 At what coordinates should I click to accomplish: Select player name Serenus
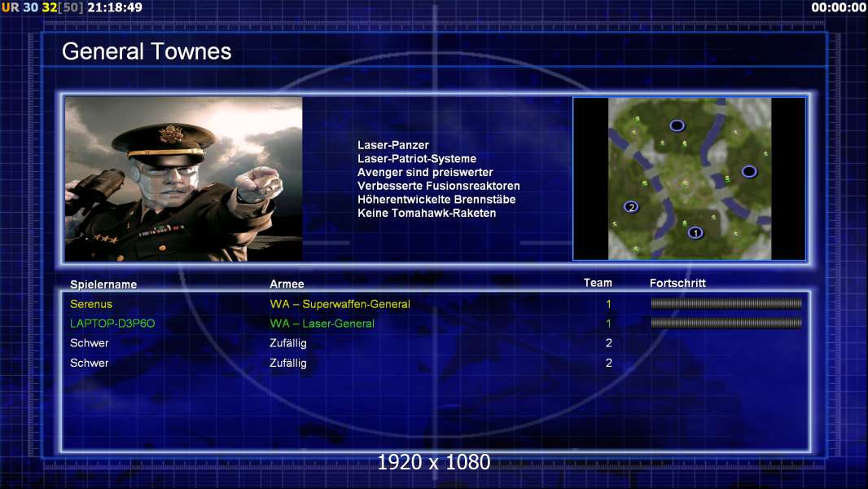point(91,304)
